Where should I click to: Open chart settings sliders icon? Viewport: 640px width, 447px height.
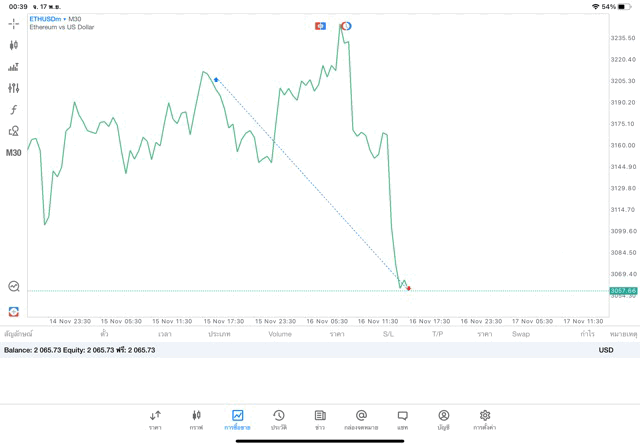click(13, 88)
